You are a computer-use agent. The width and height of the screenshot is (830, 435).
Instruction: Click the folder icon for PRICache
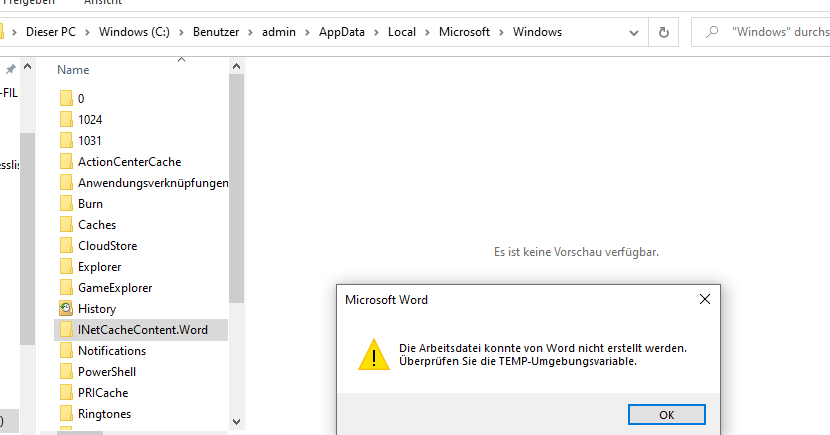coord(66,392)
